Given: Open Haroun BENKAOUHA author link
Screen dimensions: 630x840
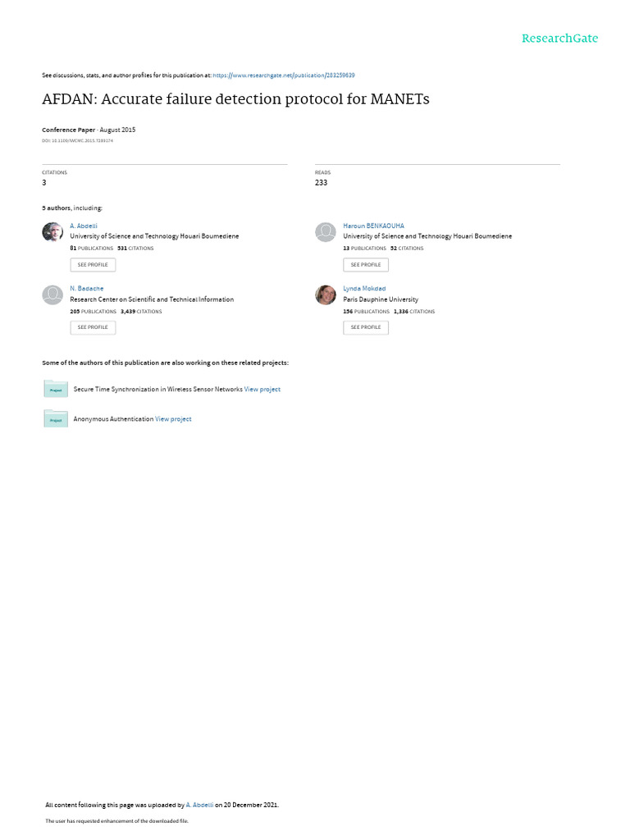Looking at the screenshot, I should click(x=373, y=226).
